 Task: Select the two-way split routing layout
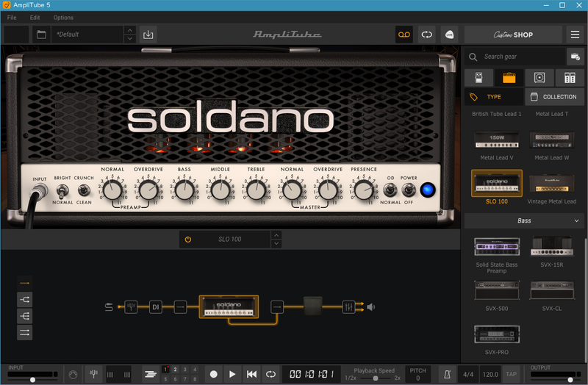click(25, 300)
